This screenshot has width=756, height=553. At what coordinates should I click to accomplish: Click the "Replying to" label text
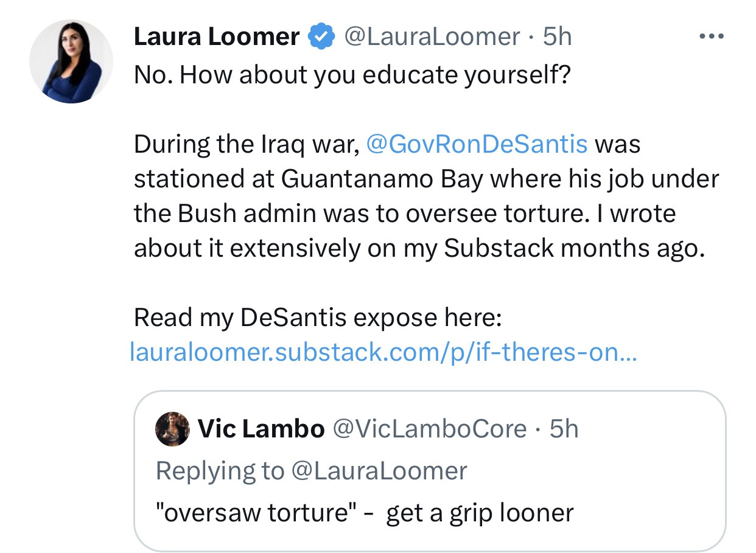pos(220,470)
